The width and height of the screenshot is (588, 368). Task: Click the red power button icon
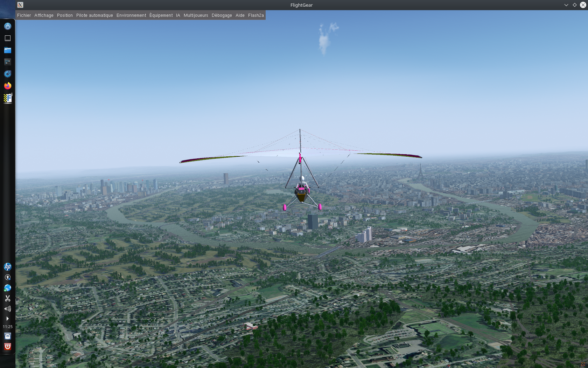click(7, 347)
